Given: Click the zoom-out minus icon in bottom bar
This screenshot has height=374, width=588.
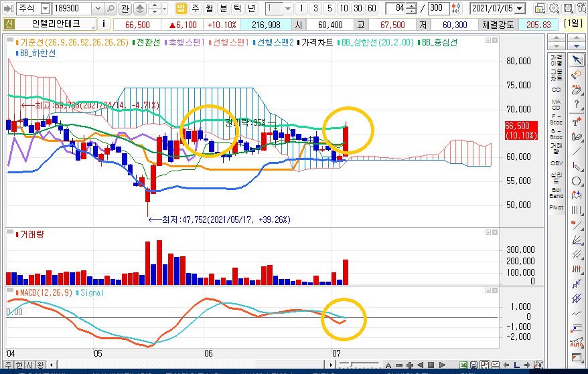Looking at the screenshot, I should click(x=399, y=365).
